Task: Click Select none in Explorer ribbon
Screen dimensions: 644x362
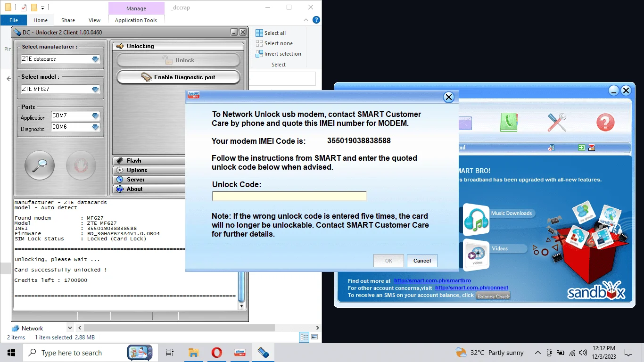Action: [273, 43]
